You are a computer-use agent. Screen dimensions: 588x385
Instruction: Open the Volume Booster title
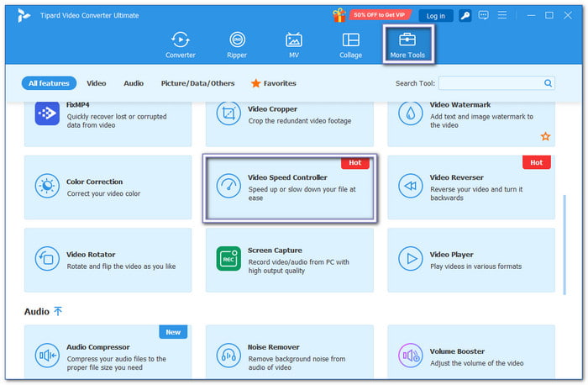(x=457, y=351)
